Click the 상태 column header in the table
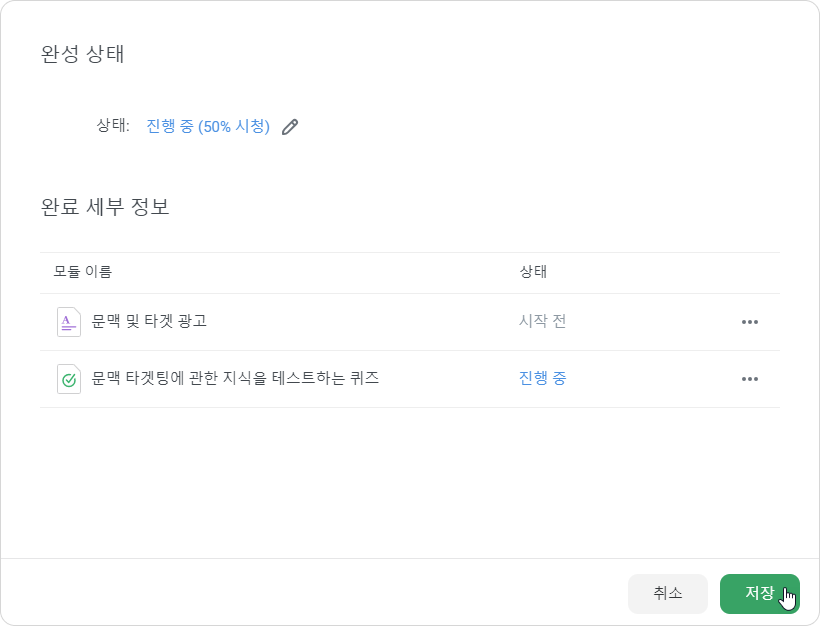The image size is (820, 626). [x=533, y=272]
